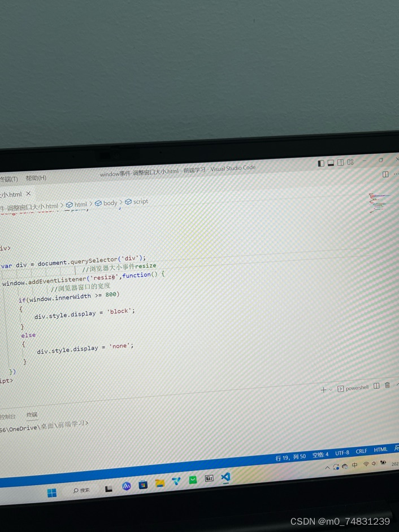Screen dimensions: 399x532
Task: Click the querySelector('div') code line
Action: 73,262
